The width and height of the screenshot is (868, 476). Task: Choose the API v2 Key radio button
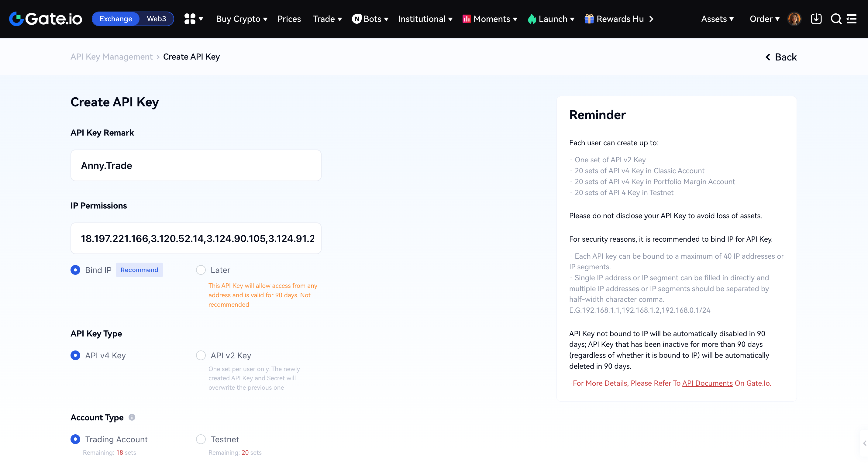(x=201, y=355)
